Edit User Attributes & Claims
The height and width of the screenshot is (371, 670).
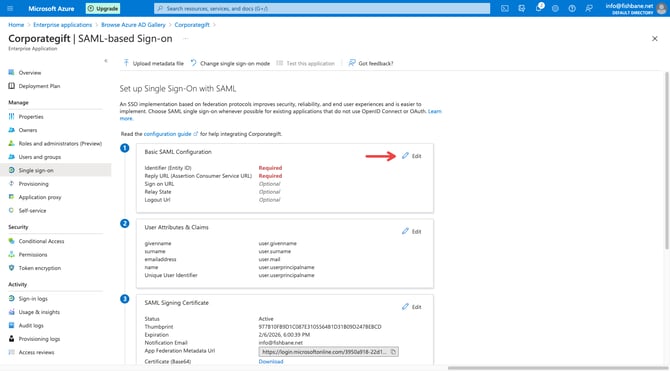click(411, 231)
